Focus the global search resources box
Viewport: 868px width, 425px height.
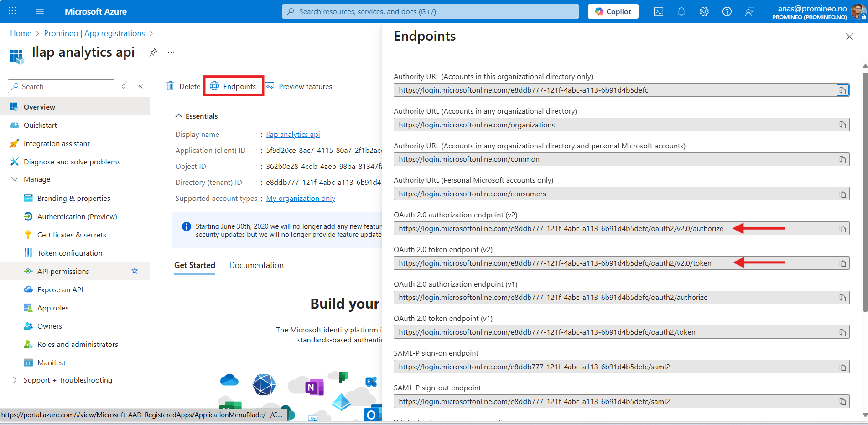point(431,11)
